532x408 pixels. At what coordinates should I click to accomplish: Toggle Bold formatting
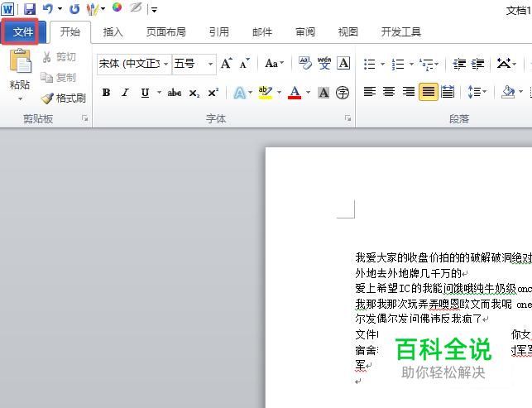point(106,93)
